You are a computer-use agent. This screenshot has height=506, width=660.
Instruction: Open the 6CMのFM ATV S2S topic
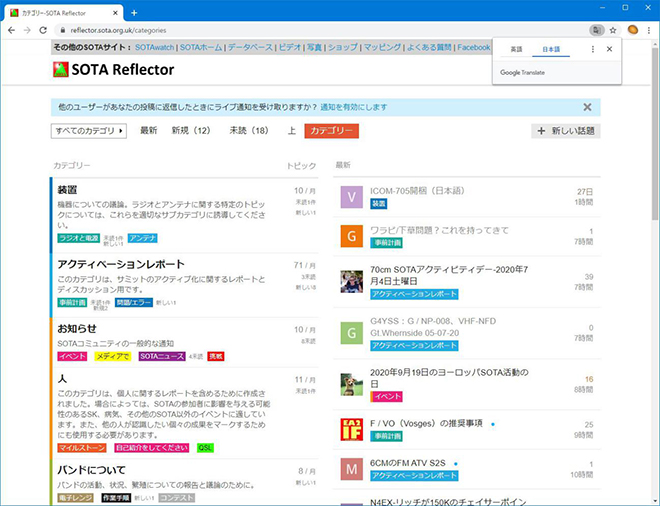(407, 463)
